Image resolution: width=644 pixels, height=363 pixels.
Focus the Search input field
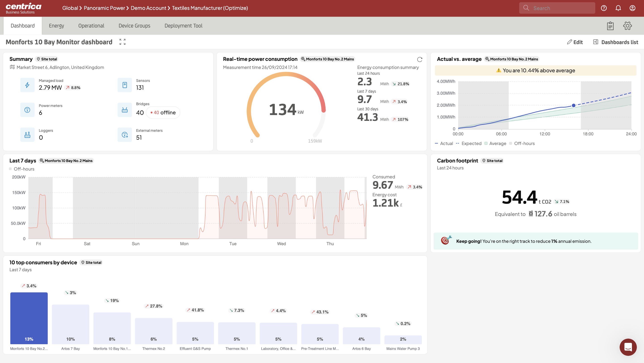557,8
